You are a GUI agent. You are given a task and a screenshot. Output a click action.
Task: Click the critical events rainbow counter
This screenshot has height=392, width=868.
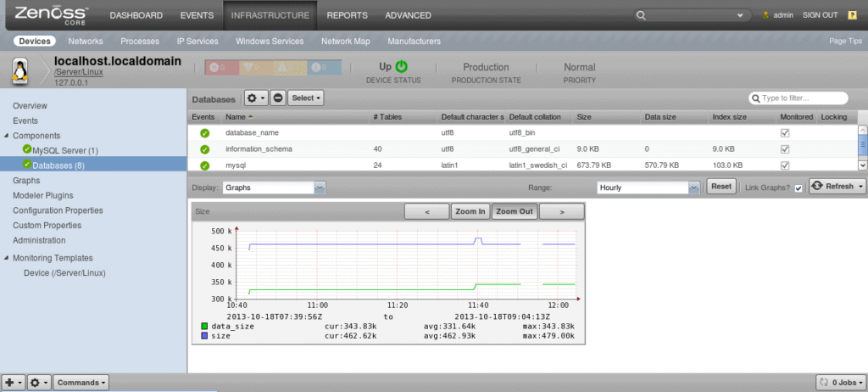221,68
